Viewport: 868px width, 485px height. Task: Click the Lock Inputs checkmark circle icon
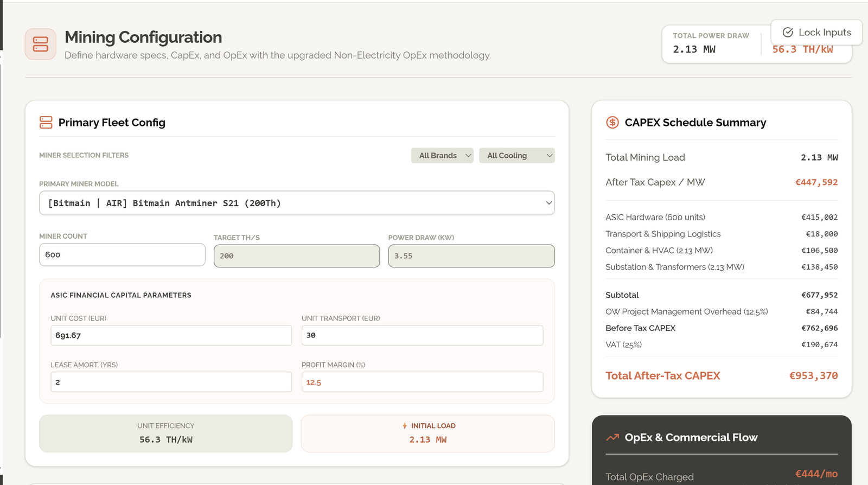click(x=788, y=33)
